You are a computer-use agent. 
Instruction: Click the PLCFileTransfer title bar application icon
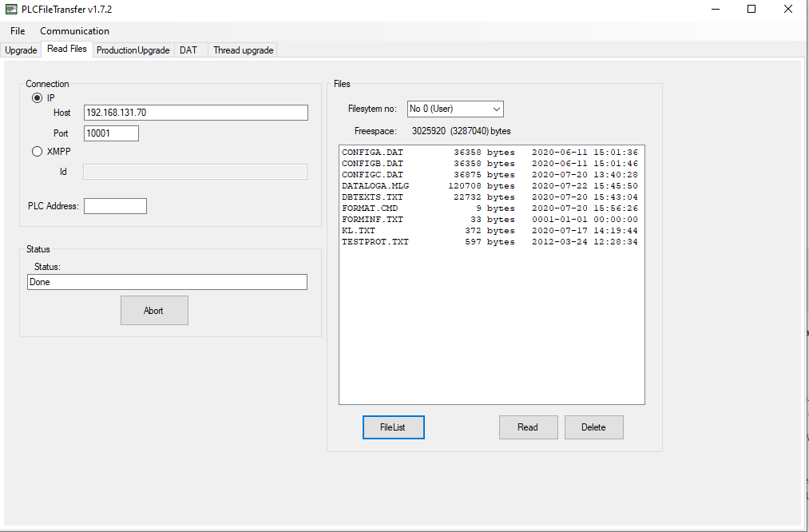[11, 9]
